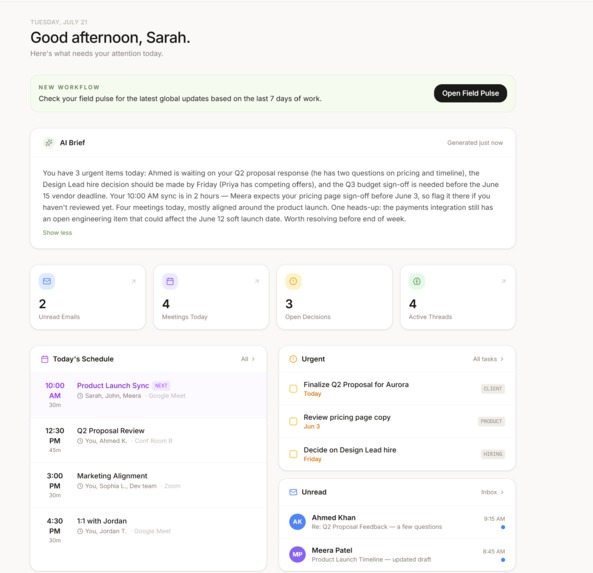
Task: Click the arrow on Meetings Today card
Action: (x=257, y=281)
